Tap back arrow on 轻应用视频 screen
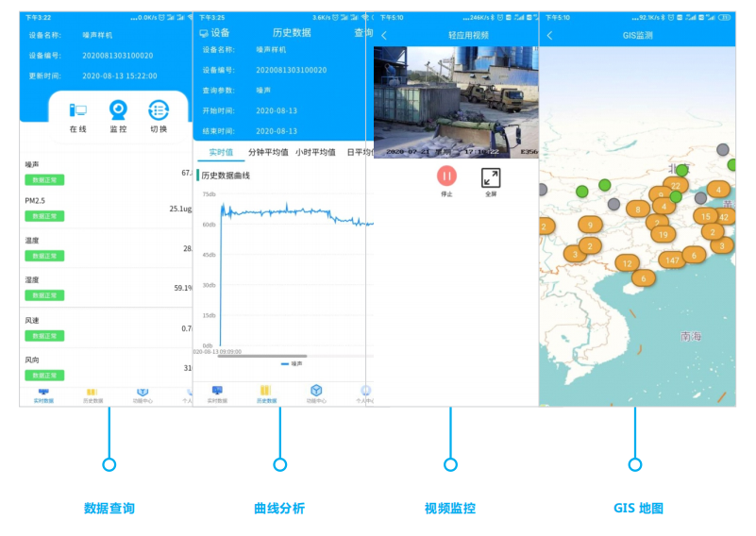The height and width of the screenshot is (536, 756). tap(384, 36)
